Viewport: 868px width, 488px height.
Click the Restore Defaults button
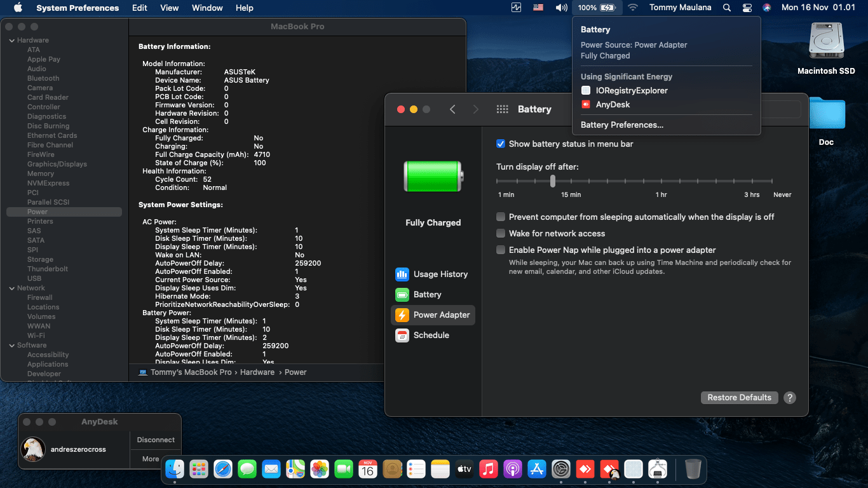point(739,398)
